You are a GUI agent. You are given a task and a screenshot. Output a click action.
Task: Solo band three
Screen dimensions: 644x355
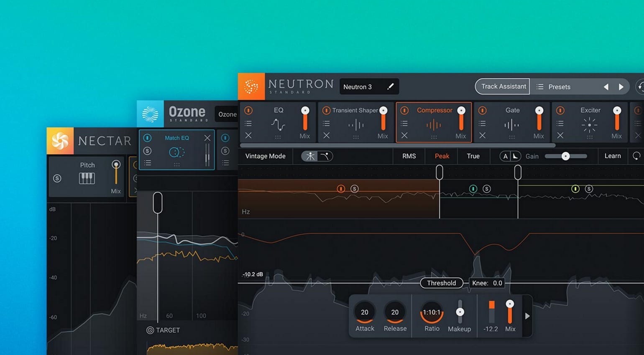(x=589, y=189)
